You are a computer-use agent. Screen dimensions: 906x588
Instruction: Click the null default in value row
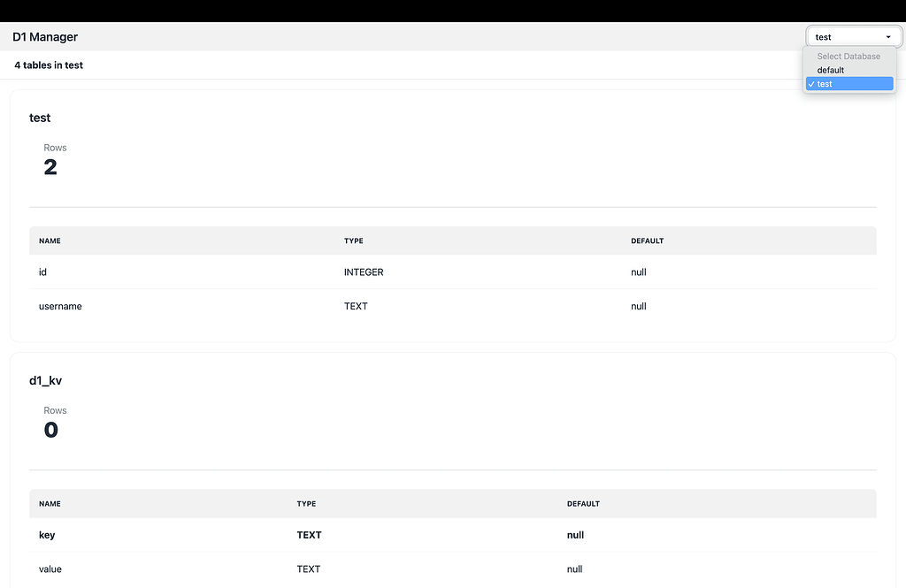coord(574,569)
